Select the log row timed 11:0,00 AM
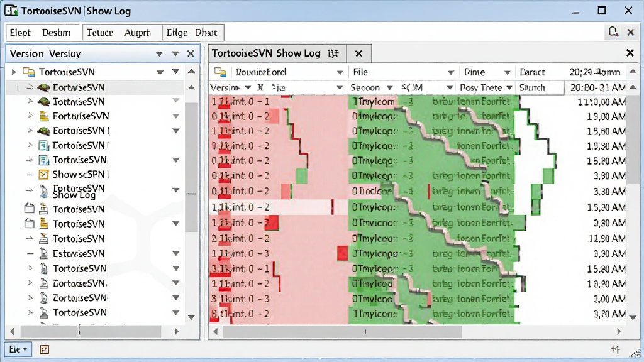Screen dimensions: 644x362 click(x=418, y=102)
